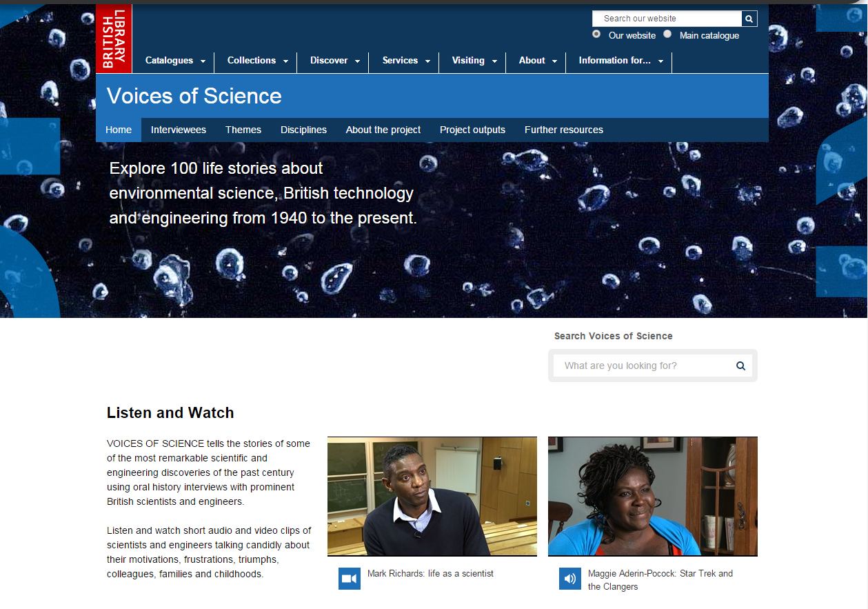Click the top website search magnifier button

(749, 19)
